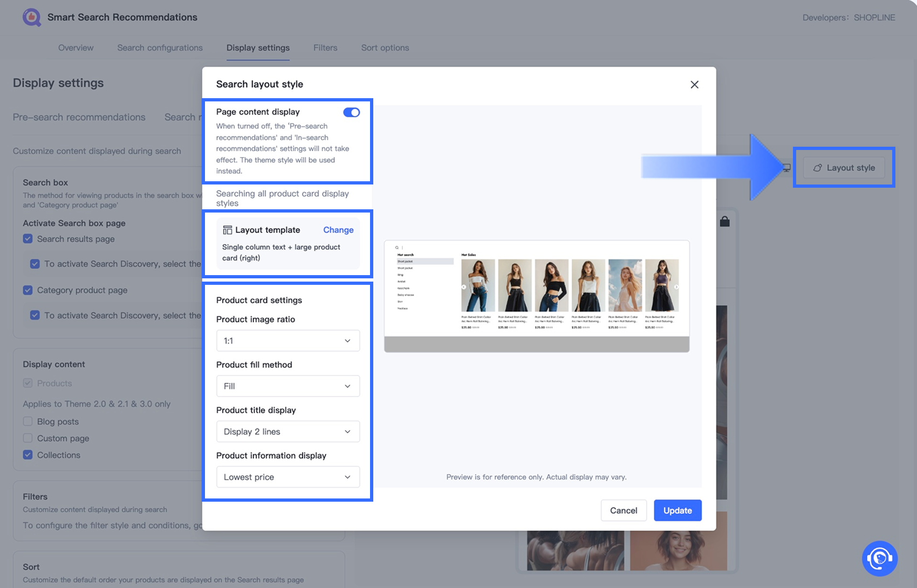
Task: Click the Cancel button
Action: (624, 510)
